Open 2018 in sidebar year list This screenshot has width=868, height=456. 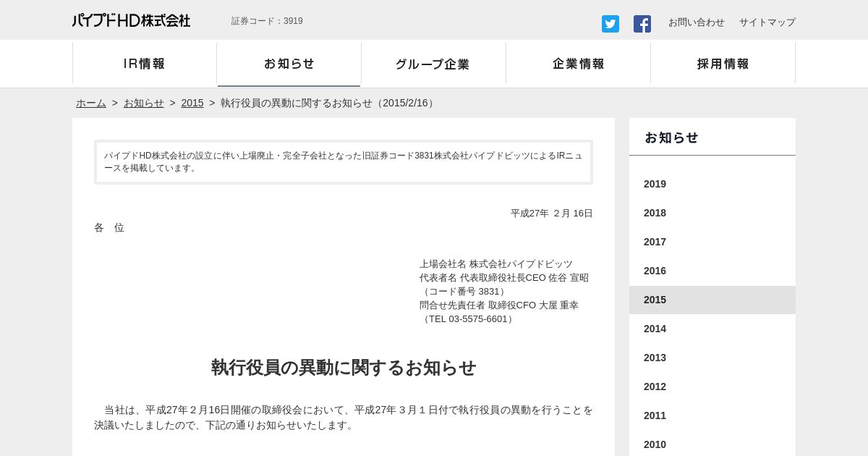pyautogui.click(x=712, y=213)
